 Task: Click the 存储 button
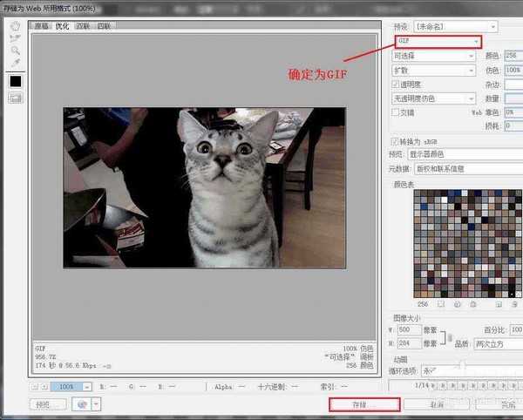364,404
